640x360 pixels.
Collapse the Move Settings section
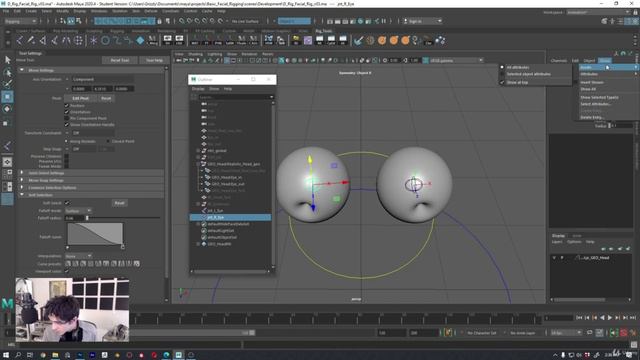(x=22, y=70)
